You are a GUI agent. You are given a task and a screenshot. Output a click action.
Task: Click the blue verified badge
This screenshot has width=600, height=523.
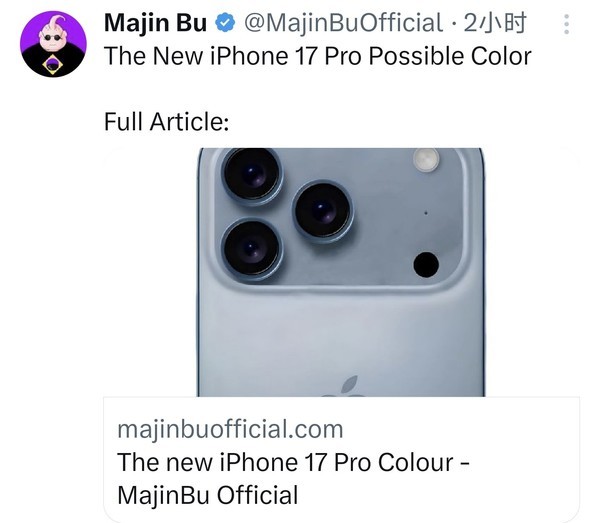click(225, 23)
